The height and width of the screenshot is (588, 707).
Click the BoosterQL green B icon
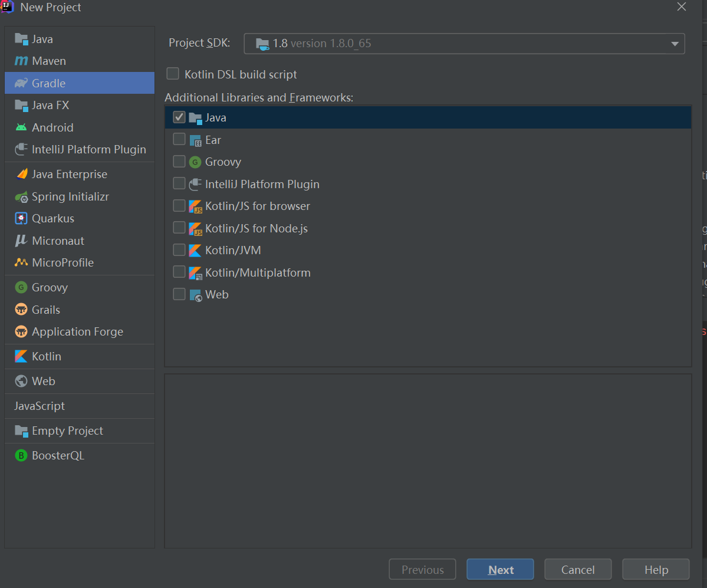tap(21, 455)
